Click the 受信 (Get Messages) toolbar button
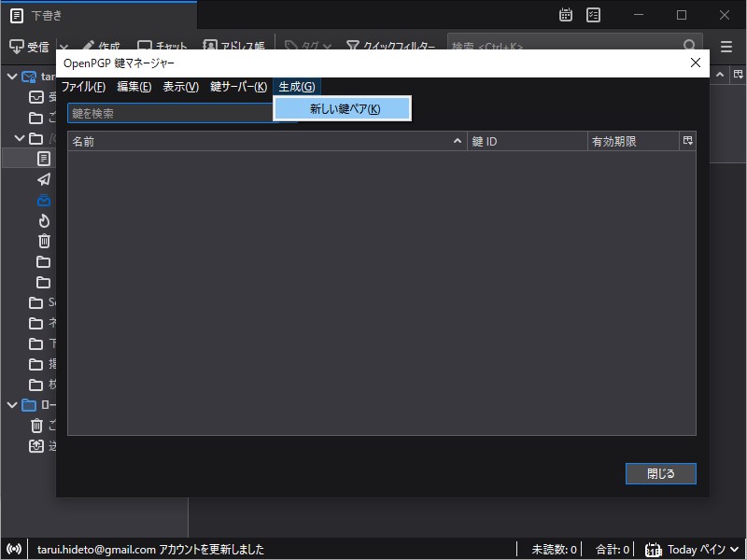Screen dimensions: 747x560 click(31, 44)
